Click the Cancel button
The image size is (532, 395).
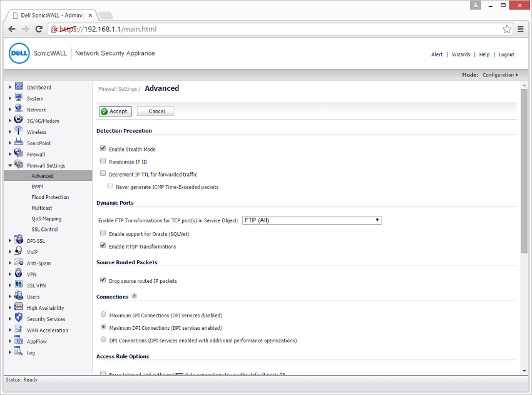(x=156, y=111)
